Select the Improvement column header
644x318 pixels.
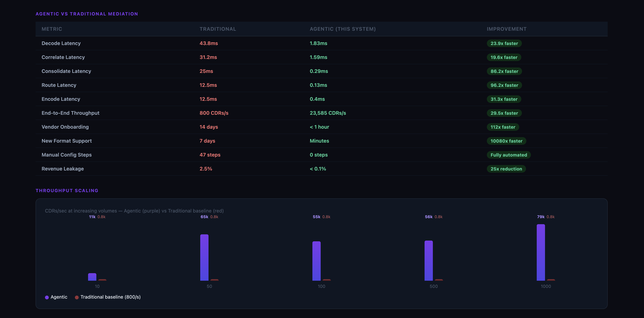(x=506, y=29)
